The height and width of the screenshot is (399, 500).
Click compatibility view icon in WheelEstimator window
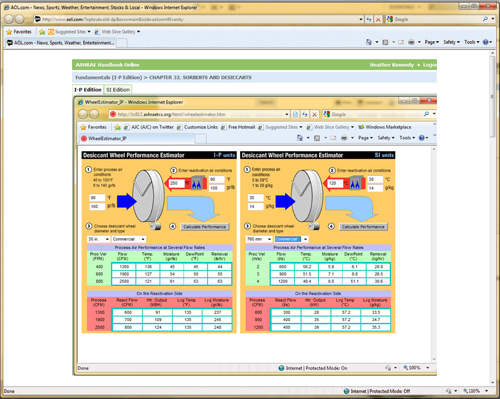point(295,114)
